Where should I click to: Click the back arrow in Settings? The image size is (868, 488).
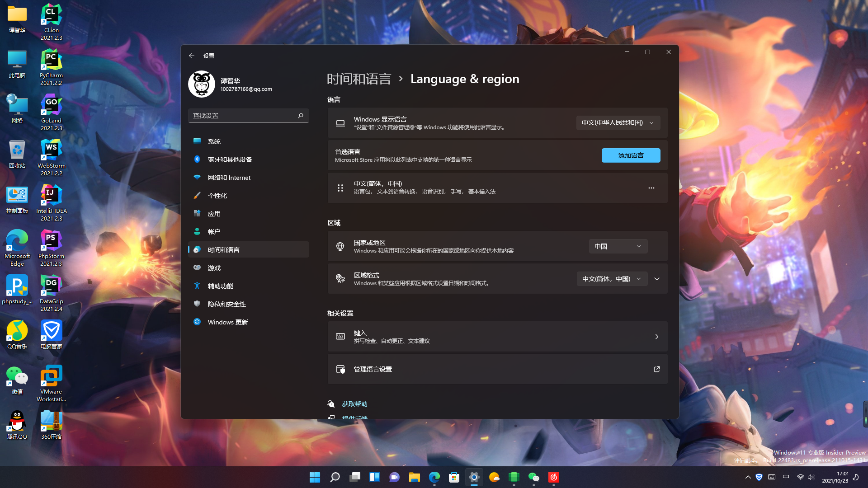(192, 56)
